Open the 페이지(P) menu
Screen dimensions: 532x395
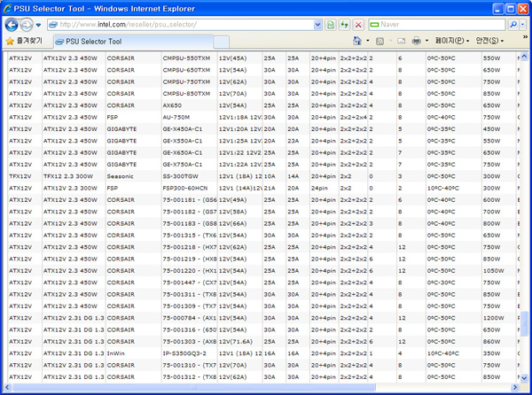coord(452,41)
